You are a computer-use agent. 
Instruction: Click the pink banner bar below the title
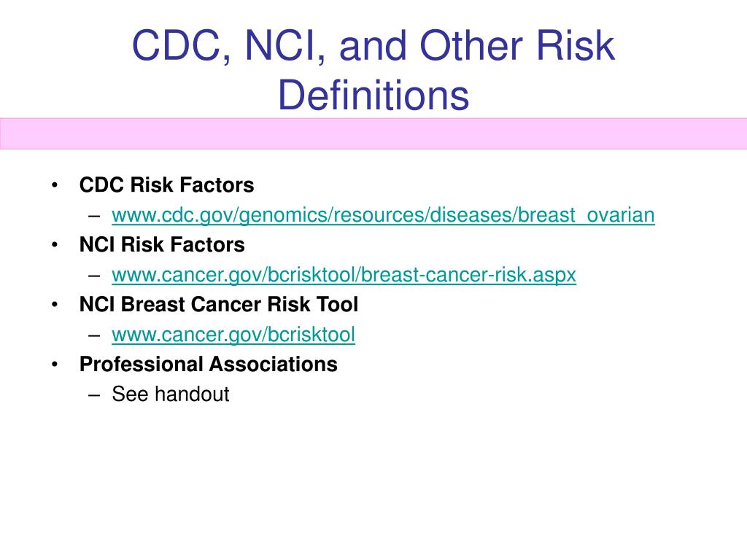[373, 134]
